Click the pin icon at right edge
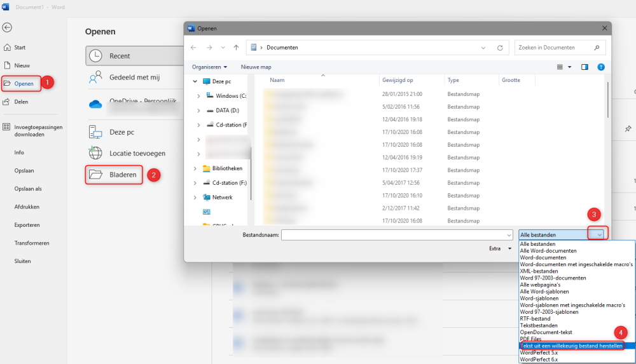The height and width of the screenshot is (364, 636). pos(628,129)
